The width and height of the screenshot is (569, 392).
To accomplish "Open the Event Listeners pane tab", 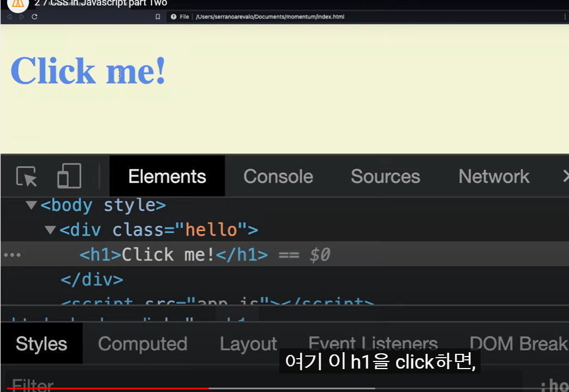I will point(373,342).
